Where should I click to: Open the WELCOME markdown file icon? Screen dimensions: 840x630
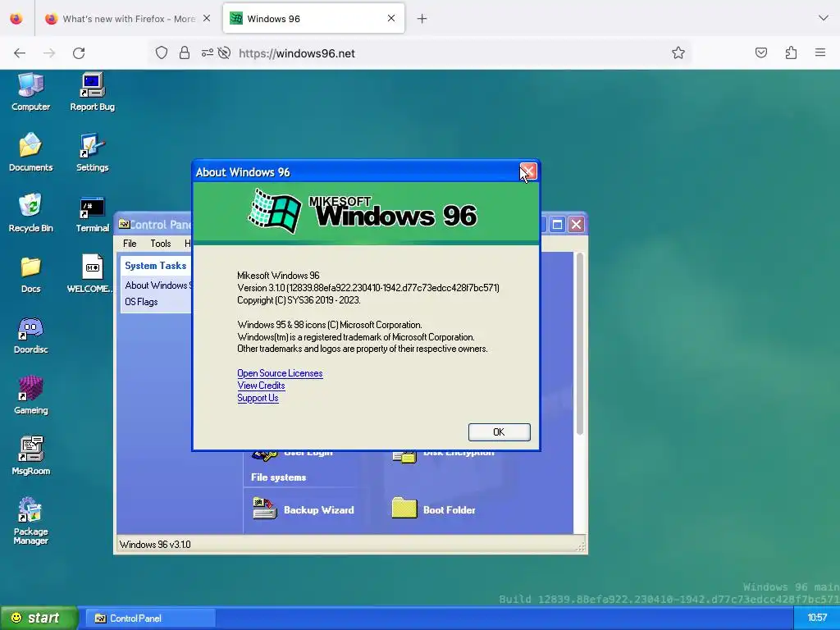pyautogui.click(x=92, y=274)
